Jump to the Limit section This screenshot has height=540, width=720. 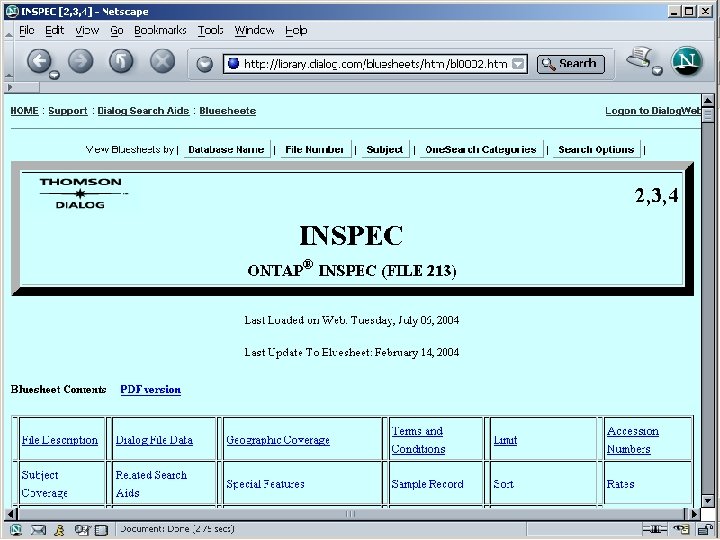pos(505,440)
